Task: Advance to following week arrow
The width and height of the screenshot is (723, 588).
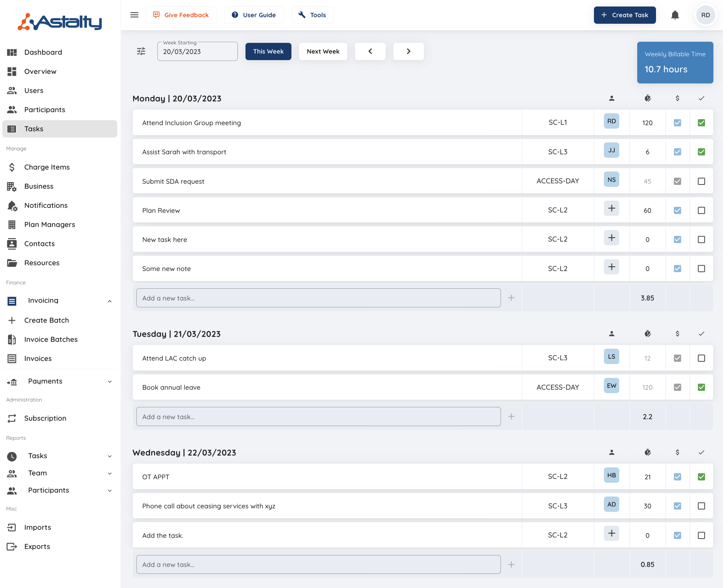Action: [x=408, y=51]
